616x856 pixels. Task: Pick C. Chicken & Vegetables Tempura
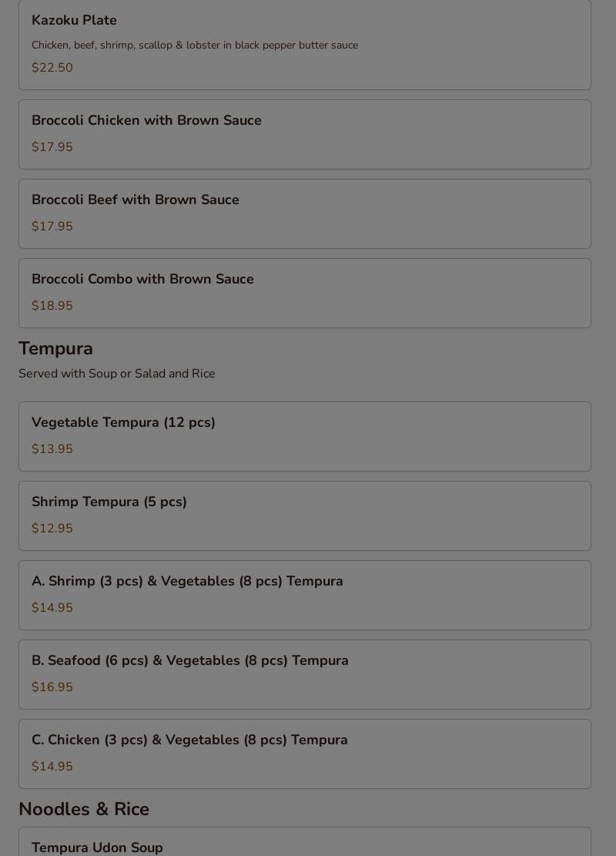(304, 754)
